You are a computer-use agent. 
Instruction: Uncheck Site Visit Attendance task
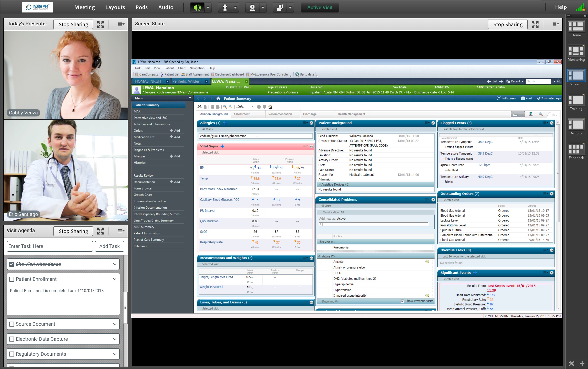(11, 264)
